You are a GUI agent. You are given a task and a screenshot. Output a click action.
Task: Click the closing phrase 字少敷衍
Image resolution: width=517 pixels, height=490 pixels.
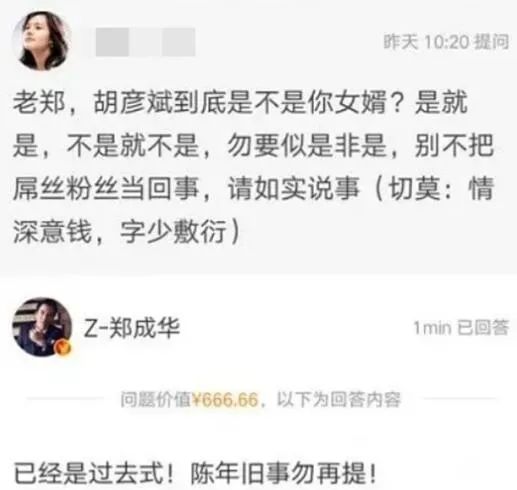(173, 232)
